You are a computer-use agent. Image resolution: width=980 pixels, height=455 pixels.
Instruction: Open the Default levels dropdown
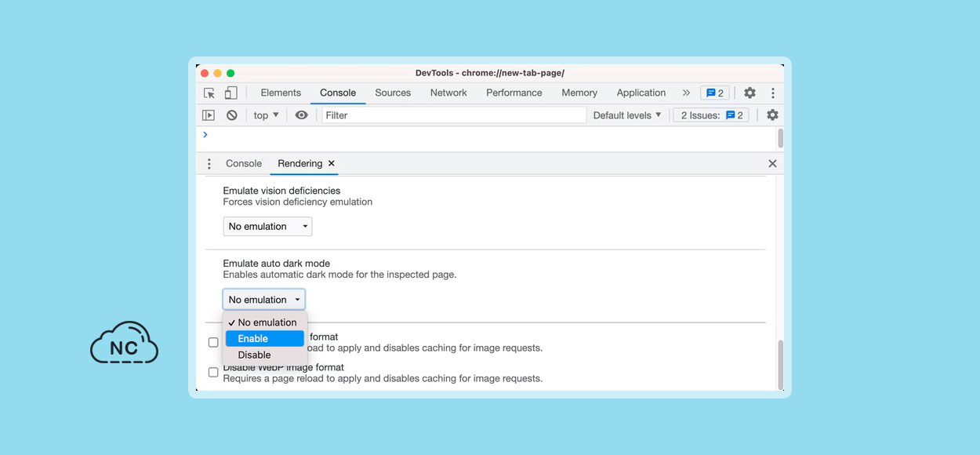click(627, 115)
